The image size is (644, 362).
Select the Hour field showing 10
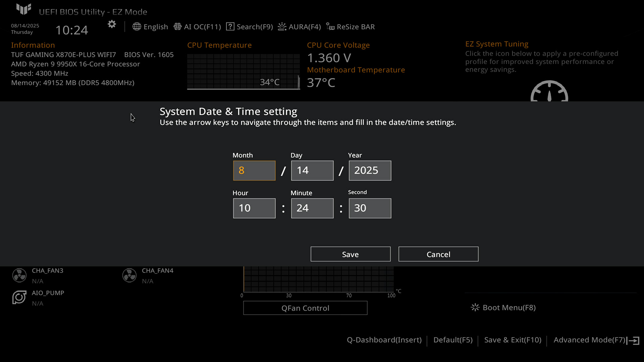pos(254,208)
